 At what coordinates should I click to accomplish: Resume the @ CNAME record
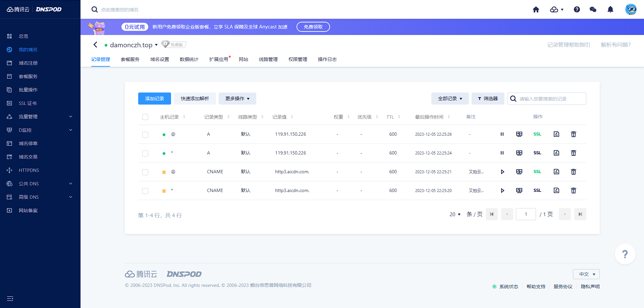click(502, 172)
